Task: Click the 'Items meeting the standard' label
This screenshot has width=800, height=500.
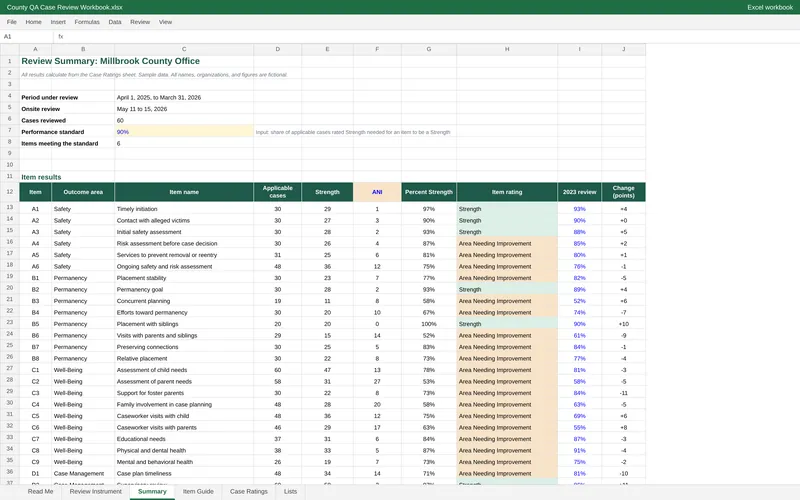Action: point(60,143)
